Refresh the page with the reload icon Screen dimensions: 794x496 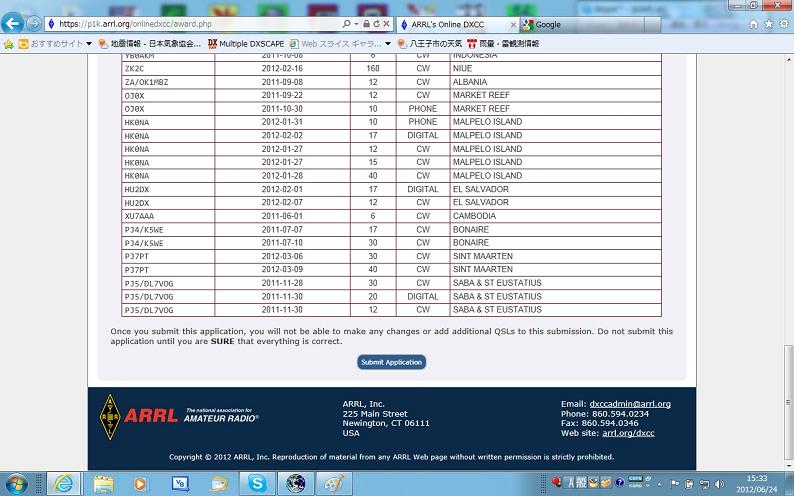[x=376, y=24]
